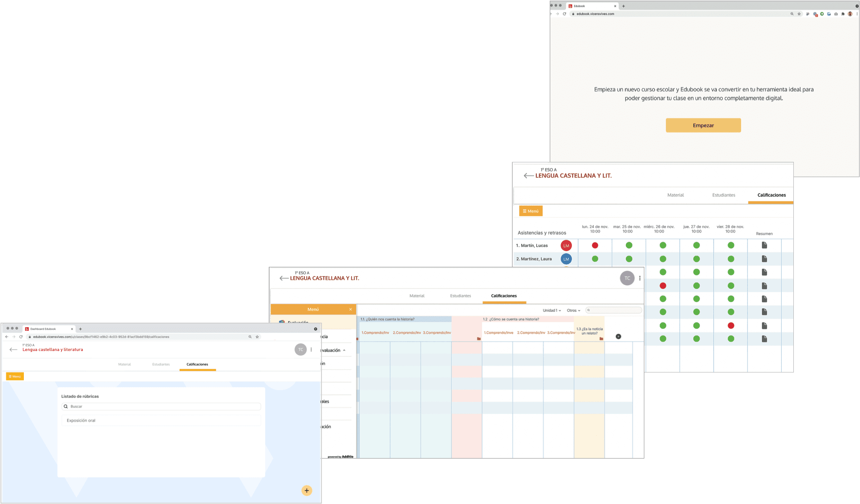The image size is (860, 504).
Task: Click '1.1. ¿Quién nos cuenta la historia?' header
Action: pyautogui.click(x=388, y=319)
